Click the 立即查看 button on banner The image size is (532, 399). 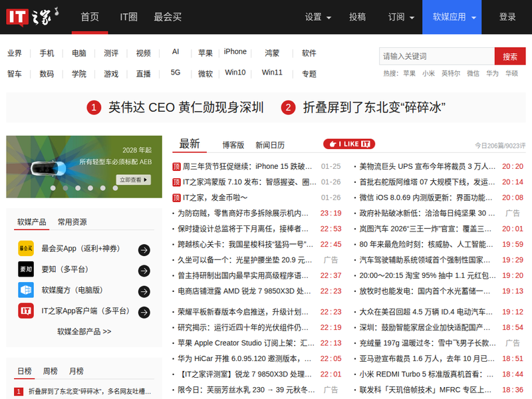134,180
